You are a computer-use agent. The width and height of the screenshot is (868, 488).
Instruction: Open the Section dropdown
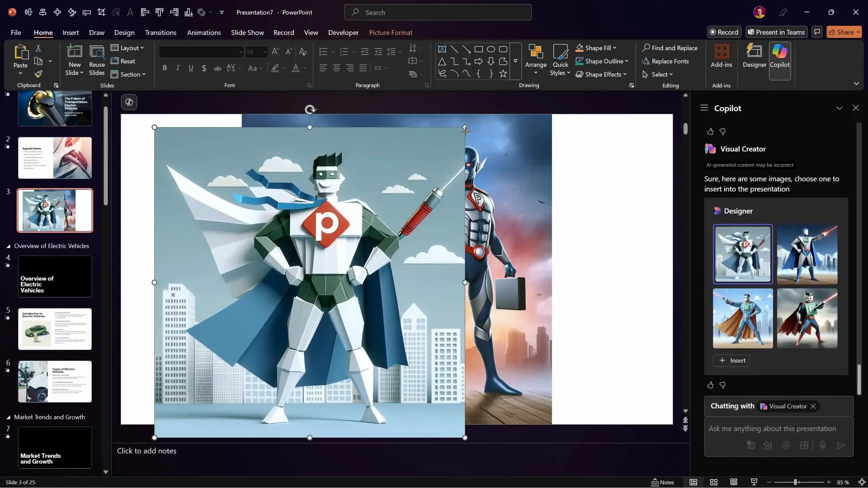tap(128, 74)
